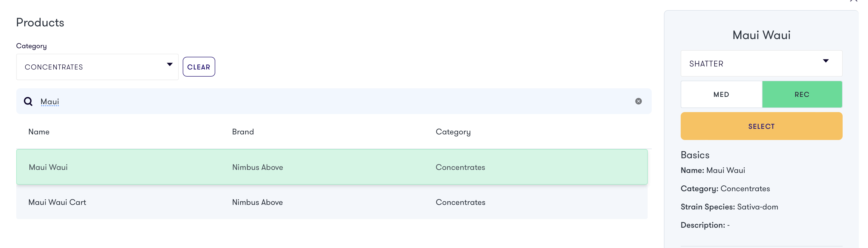The height and width of the screenshot is (248, 868).
Task: Open the SHATTER product type dropdown
Action: click(761, 63)
